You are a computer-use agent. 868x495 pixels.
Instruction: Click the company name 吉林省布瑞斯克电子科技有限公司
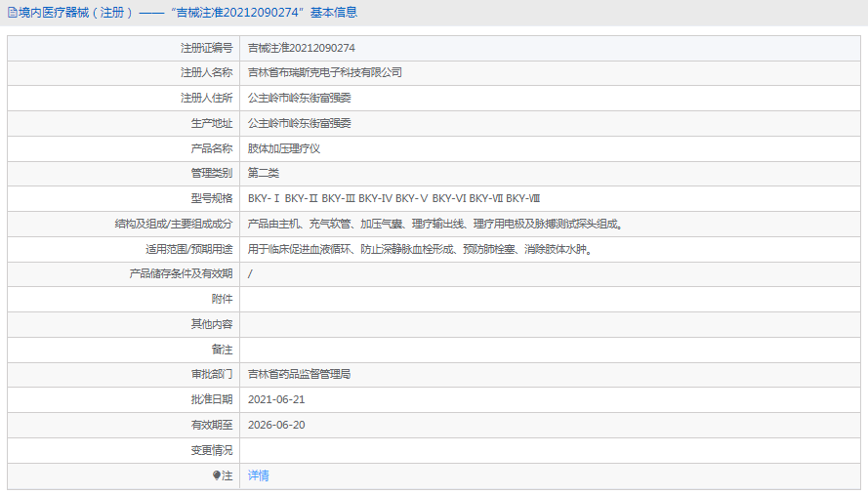(325, 72)
